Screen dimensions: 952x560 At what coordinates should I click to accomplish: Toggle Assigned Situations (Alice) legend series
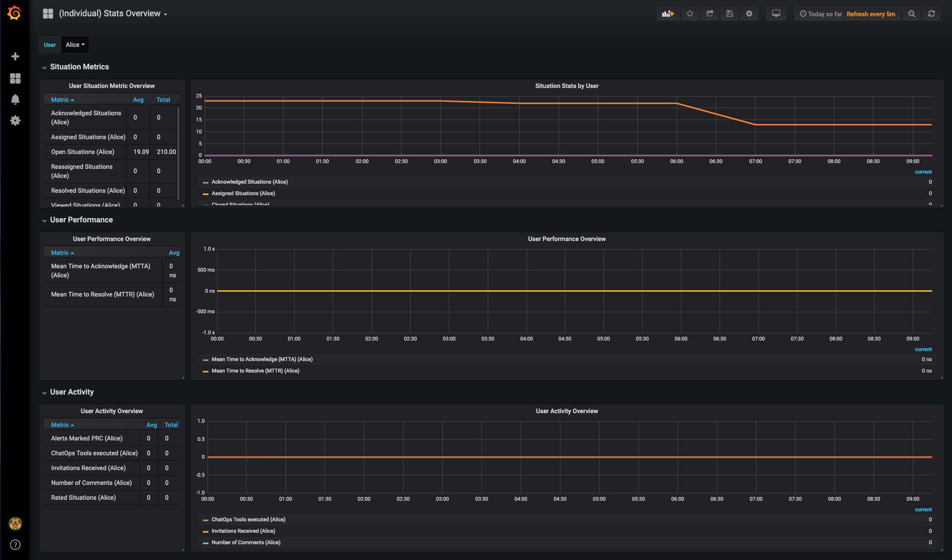[x=243, y=193]
